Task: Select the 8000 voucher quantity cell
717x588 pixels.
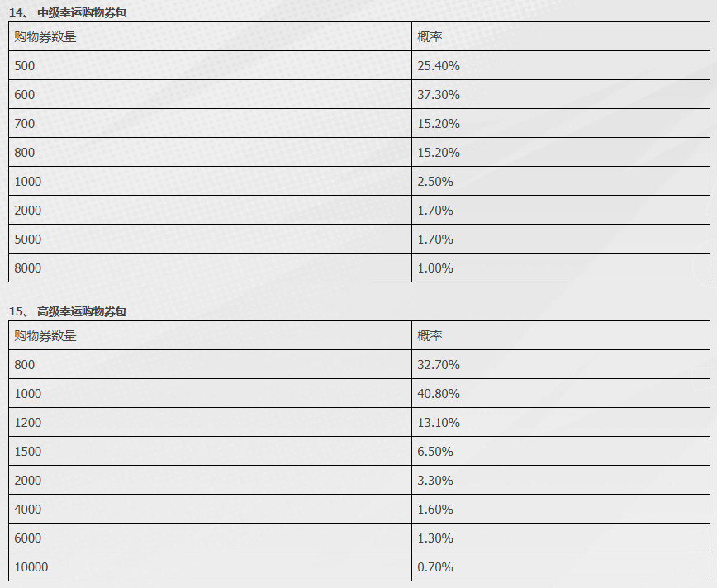Action: point(210,268)
